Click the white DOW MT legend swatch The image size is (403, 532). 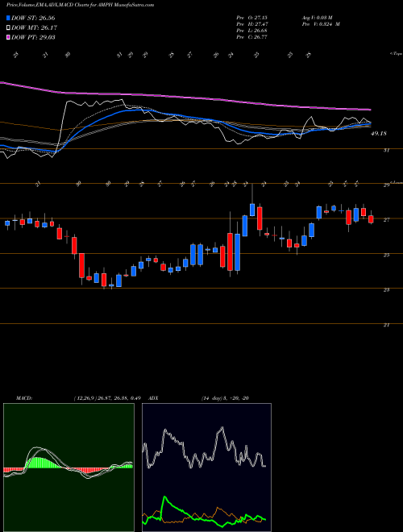click(x=8, y=27)
